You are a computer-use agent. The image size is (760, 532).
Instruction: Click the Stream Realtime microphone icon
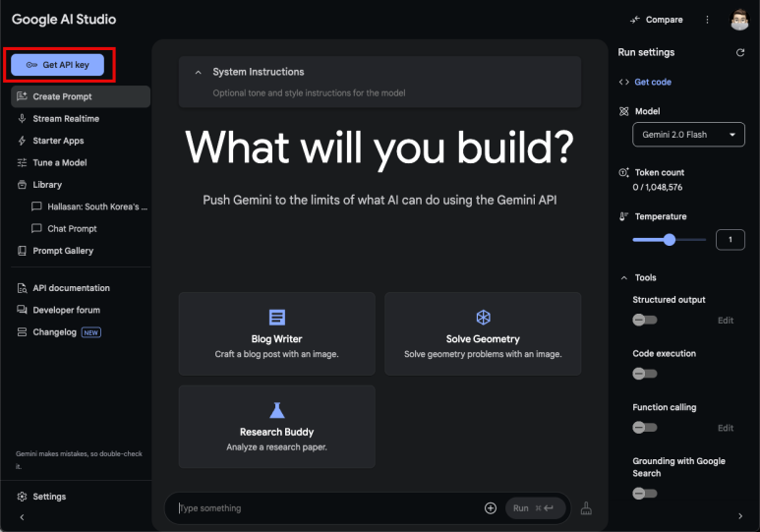pyautogui.click(x=22, y=118)
